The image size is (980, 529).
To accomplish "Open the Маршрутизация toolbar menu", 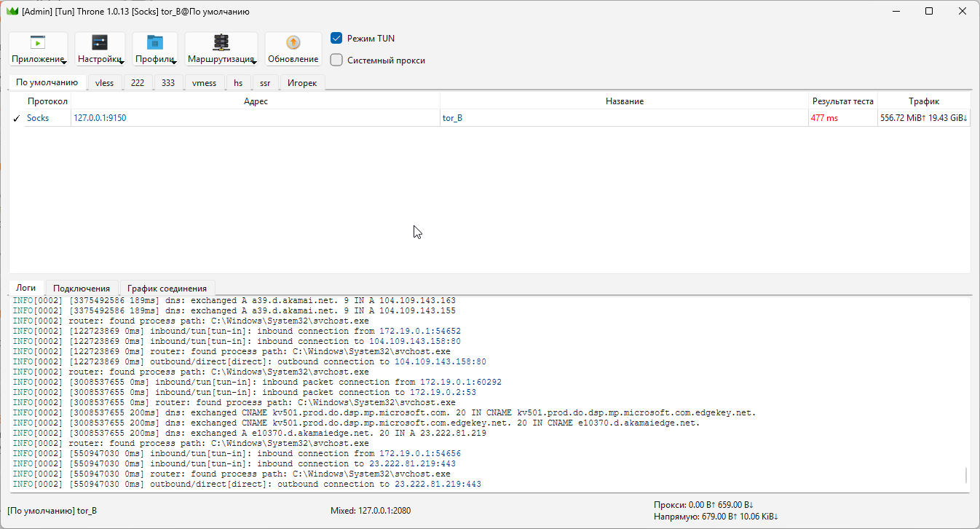I will (x=221, y=49).
